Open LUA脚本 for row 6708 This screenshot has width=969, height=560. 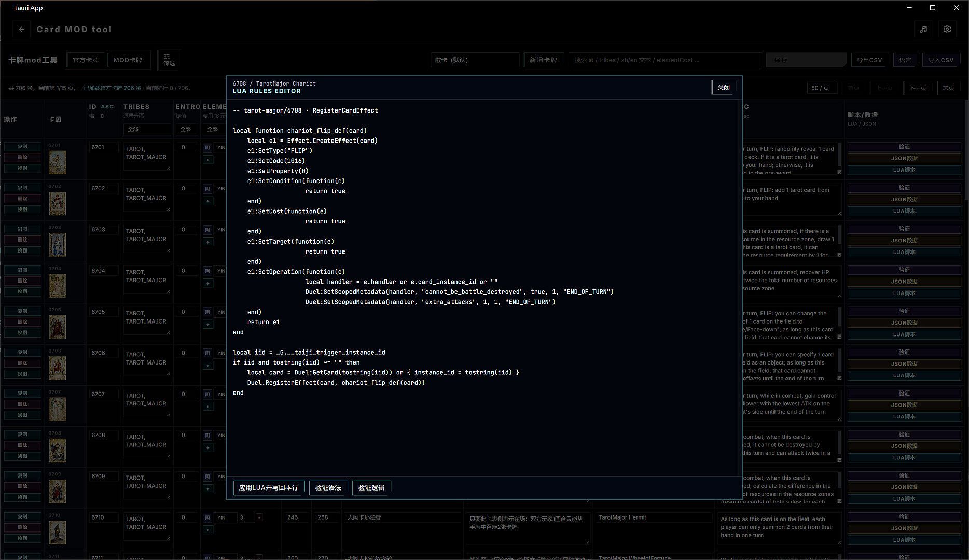tap(904, 458)
